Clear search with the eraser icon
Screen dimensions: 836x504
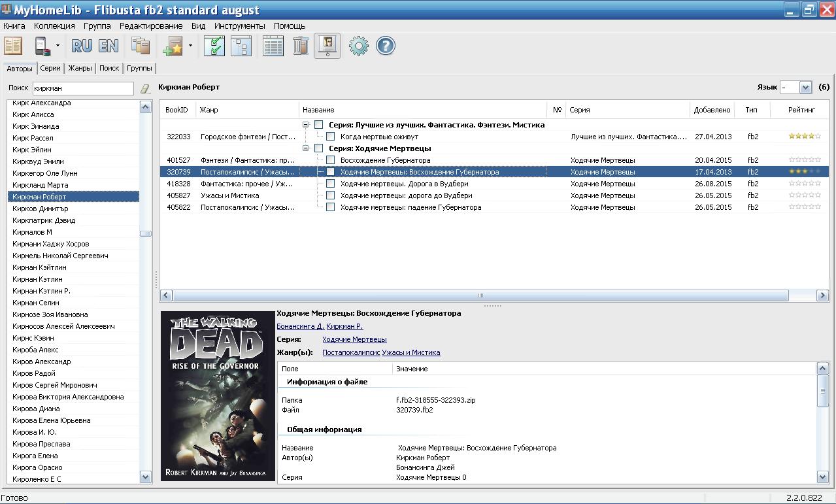click(x=146, y=88)
